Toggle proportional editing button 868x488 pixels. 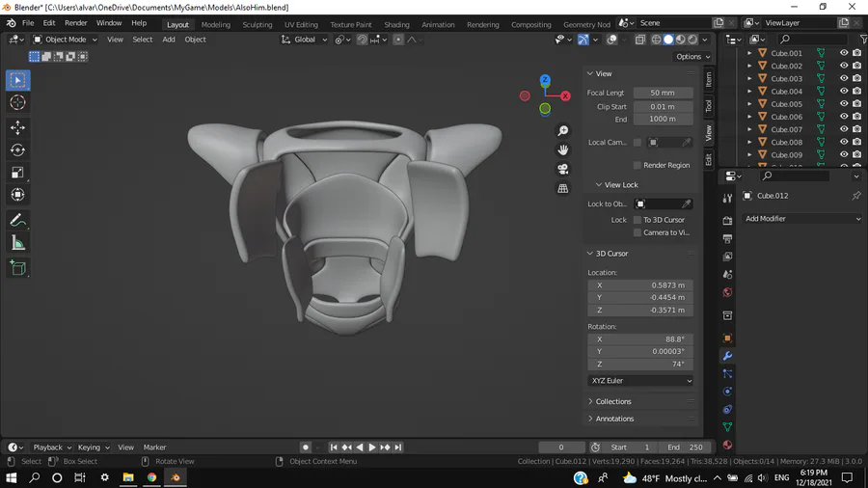(x=398, y=40)
